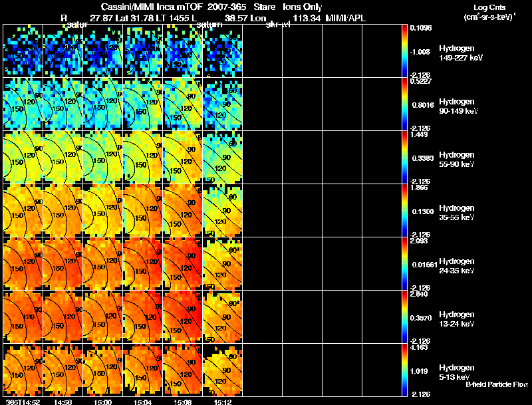Open the 90-149 keV image at 15:08

tap(182, 104)
